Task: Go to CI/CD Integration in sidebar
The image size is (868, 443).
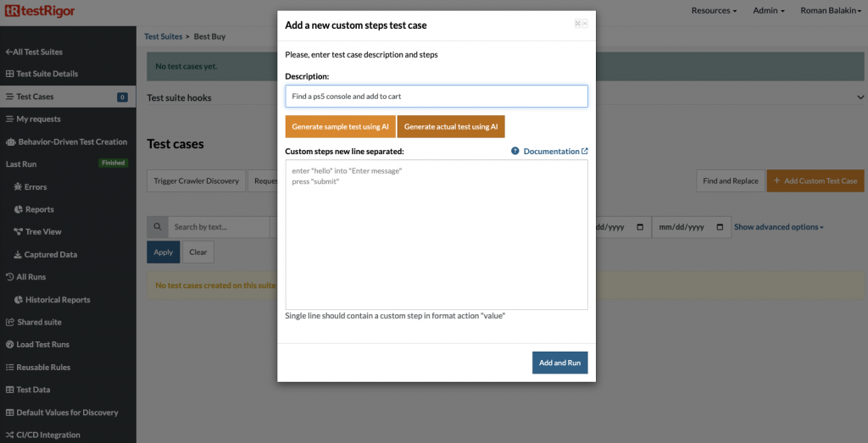Action: (47, 435)
